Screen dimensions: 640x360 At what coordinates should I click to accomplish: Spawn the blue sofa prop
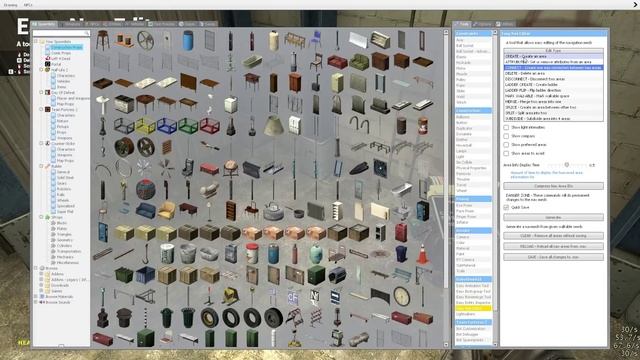tap(146, 211)
